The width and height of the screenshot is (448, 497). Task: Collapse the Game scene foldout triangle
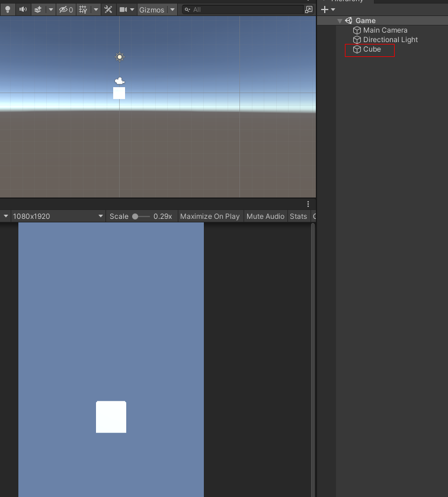[x=340, y=21]
